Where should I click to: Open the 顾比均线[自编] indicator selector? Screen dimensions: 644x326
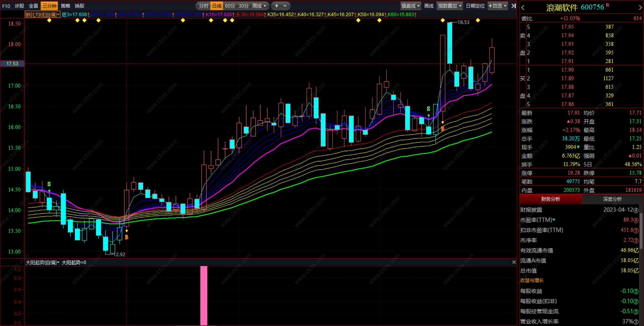pyautogui.click(x=42, y=15)
